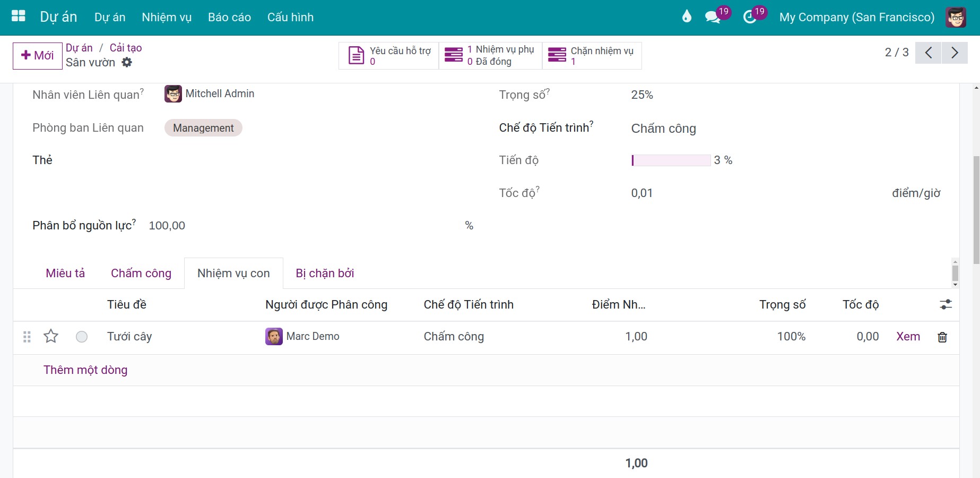Switch to the Bị chặn bởi tab
This screenshot has height=478, width=980.
pyautogui.click(x=325, y=273)
